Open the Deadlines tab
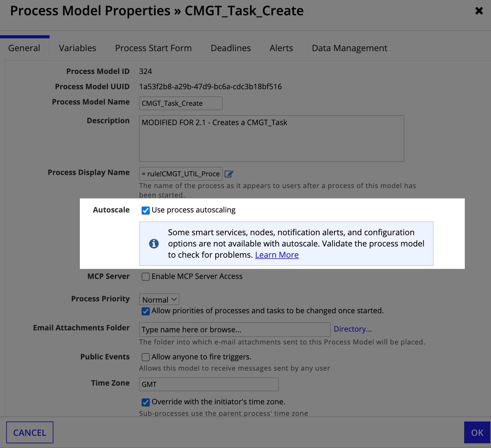 click(x=231, y=48)
